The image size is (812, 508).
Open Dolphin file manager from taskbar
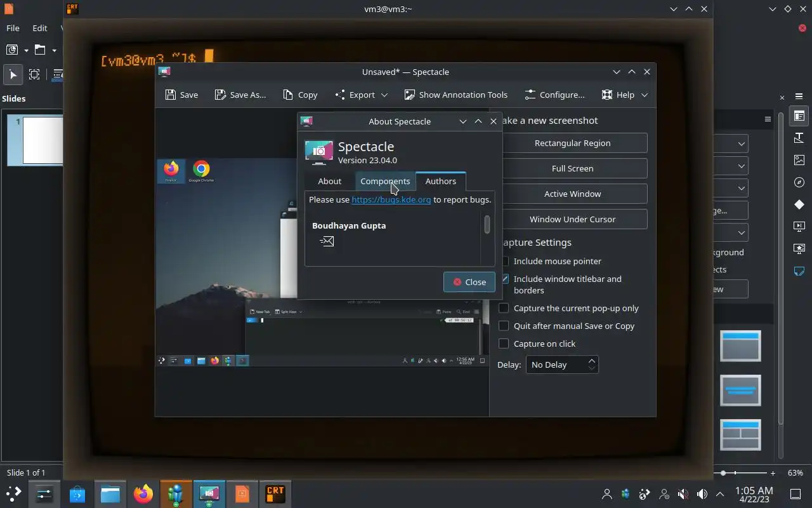tap(110, 493)
